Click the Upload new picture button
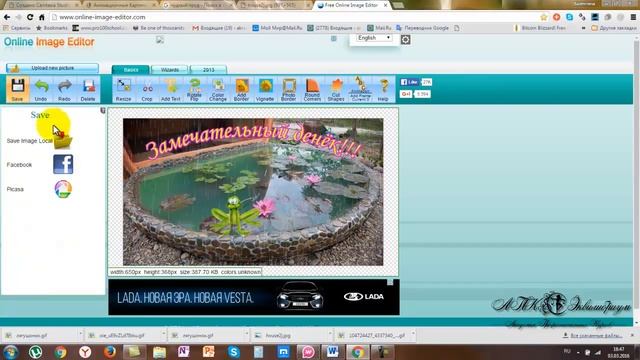Screen dimensions: 640x360 (52, 68)
